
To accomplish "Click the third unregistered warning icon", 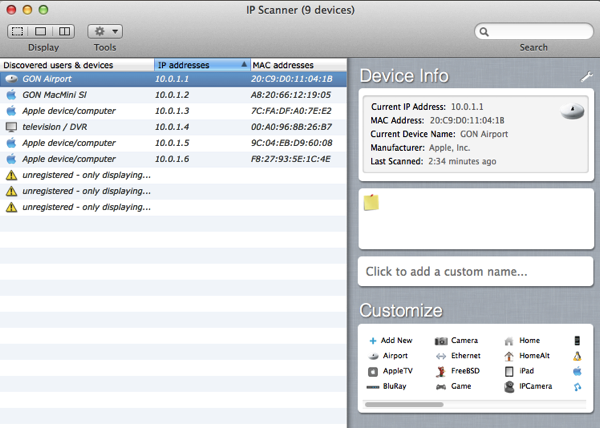I will [11, 207].
